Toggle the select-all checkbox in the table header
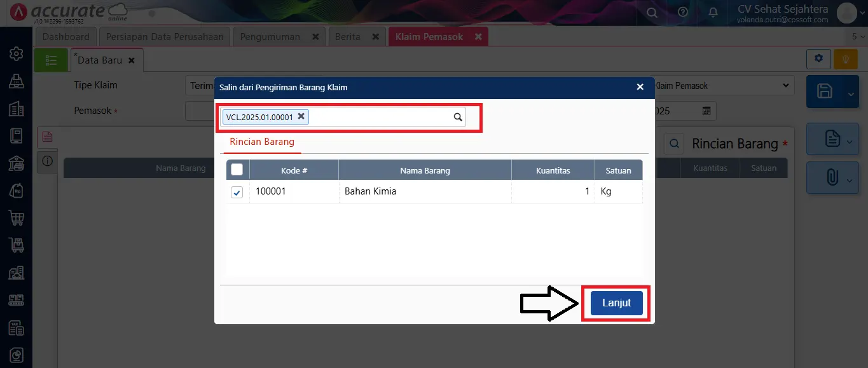Image resolution: width=868 pixels, height=368 pixels. (237, 170)
